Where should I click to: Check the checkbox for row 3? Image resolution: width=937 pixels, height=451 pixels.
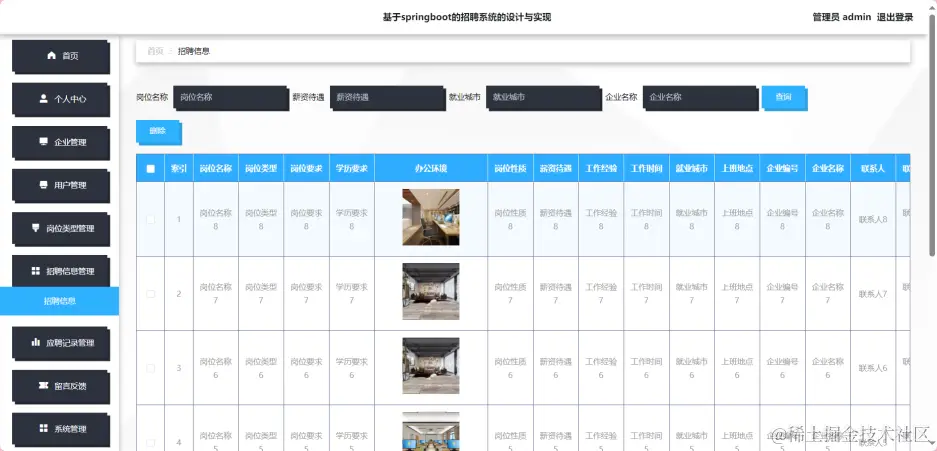(x=151, y=368)
